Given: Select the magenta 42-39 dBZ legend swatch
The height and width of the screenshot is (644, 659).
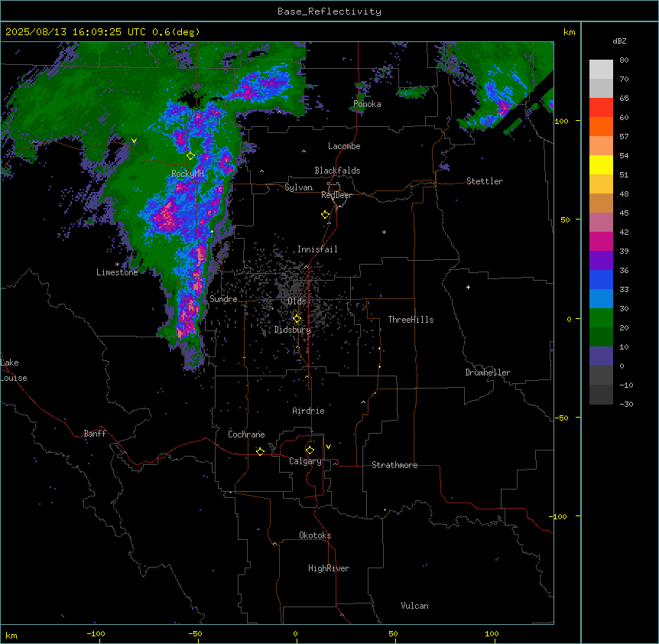Looking at the screenshot, I should click(x=601, y=241).
